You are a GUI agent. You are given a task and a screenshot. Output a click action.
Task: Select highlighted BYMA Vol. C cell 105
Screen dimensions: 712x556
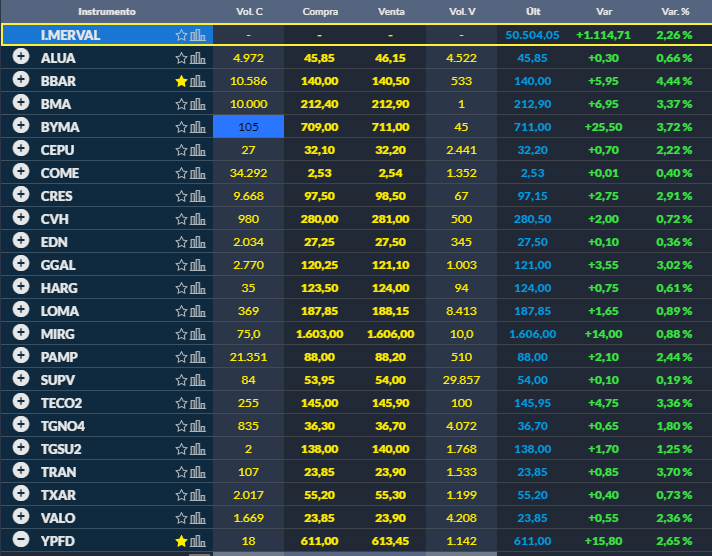tap(248, 126)
